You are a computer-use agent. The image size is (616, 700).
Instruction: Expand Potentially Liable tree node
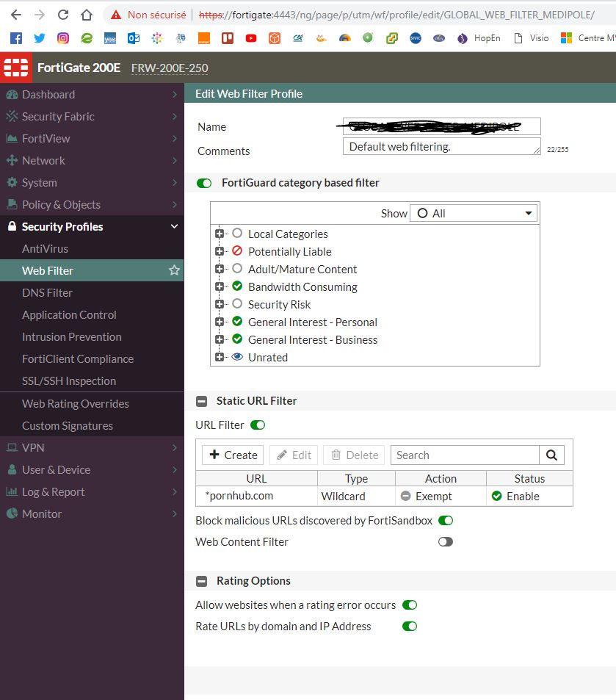click(x=220, y=251)
